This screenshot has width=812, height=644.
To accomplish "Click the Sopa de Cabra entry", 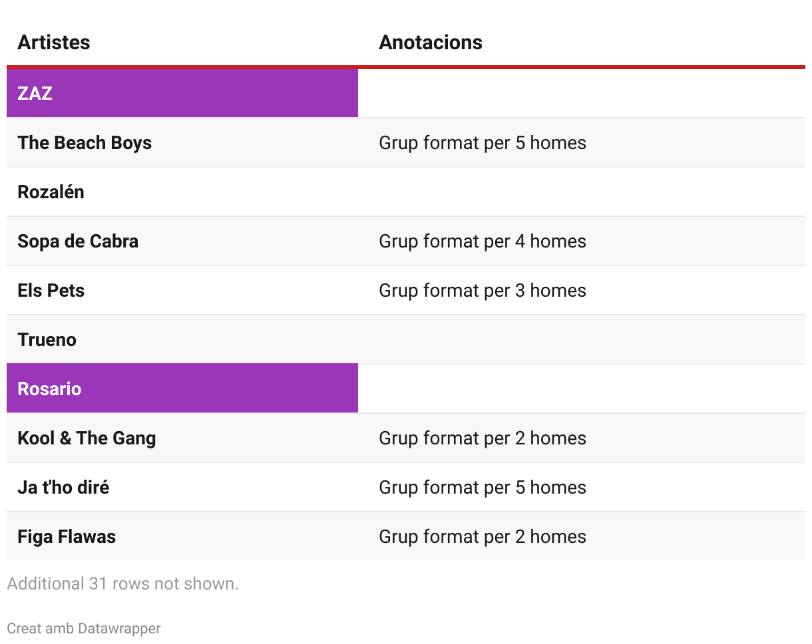I will tap(78, 241).
